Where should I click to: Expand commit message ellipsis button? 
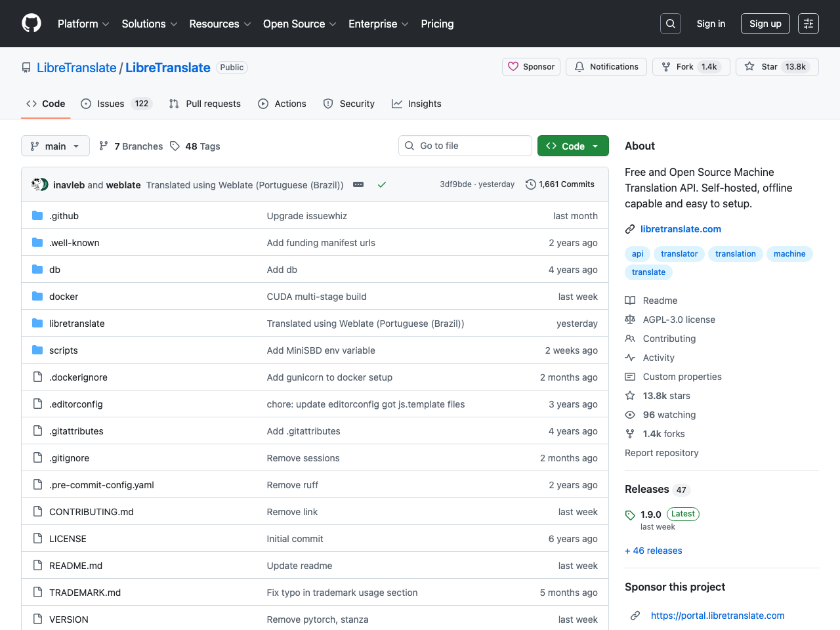coord(358,185)
